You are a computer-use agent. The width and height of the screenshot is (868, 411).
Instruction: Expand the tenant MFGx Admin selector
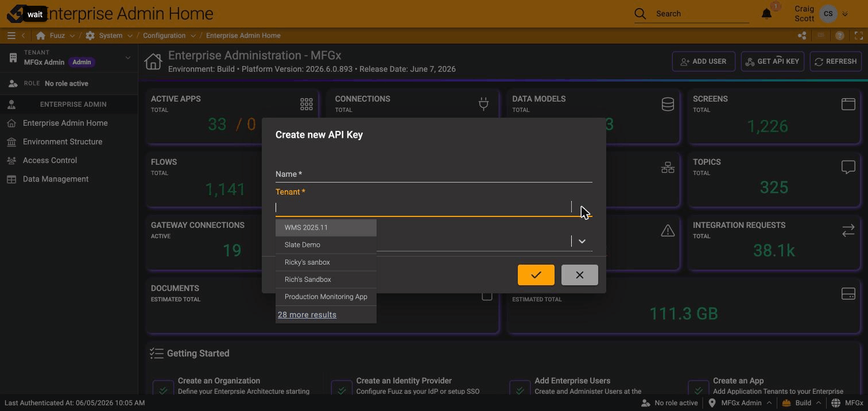point(127,57)
